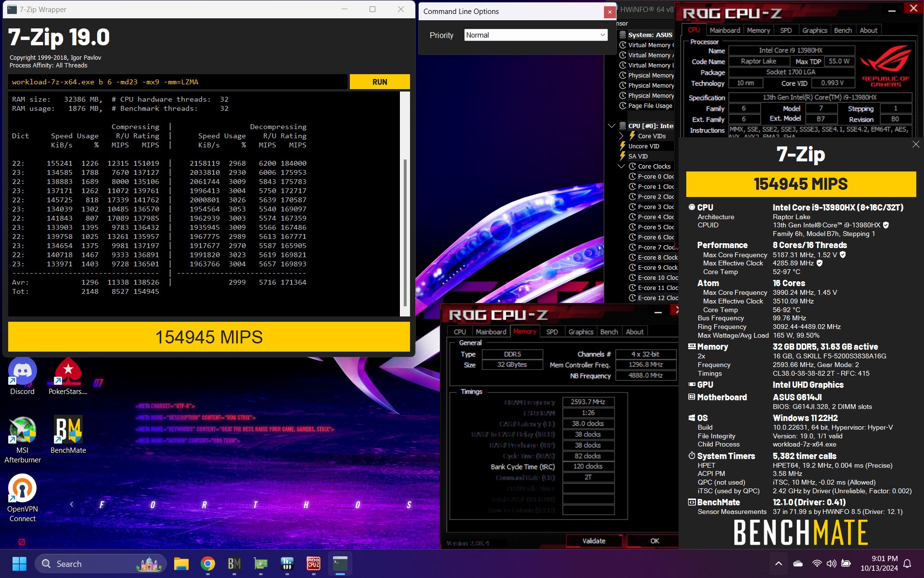Open Windows Start menu
The height and width of the screenshot is (578, 924).
19,564
